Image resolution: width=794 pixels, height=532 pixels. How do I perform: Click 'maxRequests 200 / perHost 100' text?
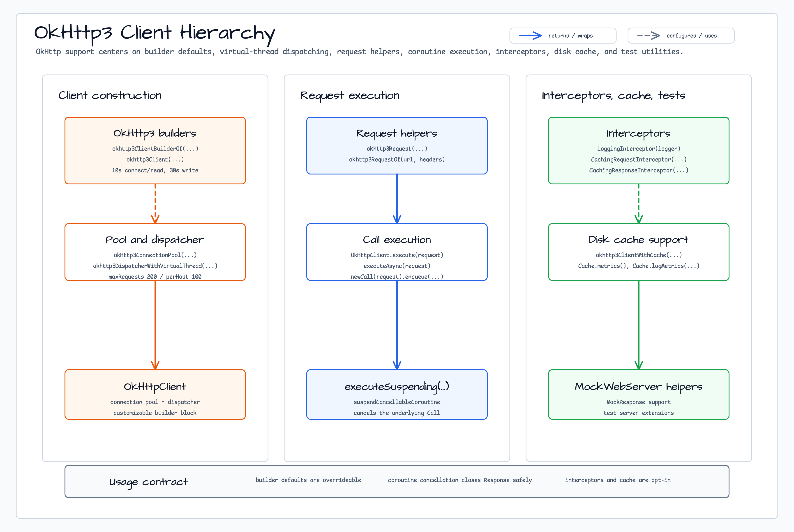(x=155, y=277)
